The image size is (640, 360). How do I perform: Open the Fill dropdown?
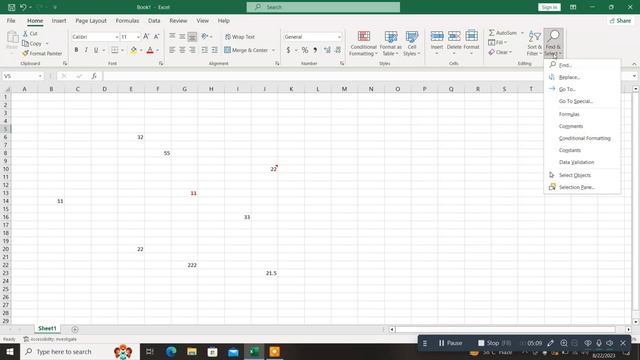498,42
